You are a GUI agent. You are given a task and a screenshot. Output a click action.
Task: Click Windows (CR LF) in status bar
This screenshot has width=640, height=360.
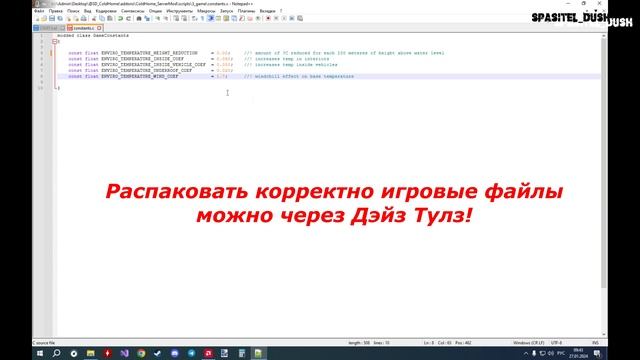[x=529, y=343]
